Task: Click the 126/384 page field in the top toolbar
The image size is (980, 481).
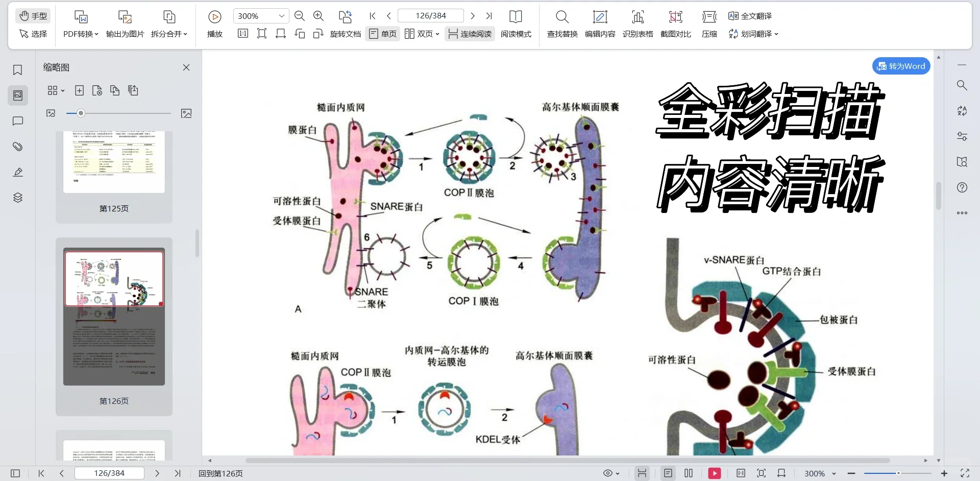Action: pyautogui.click(x=431, y=16)
